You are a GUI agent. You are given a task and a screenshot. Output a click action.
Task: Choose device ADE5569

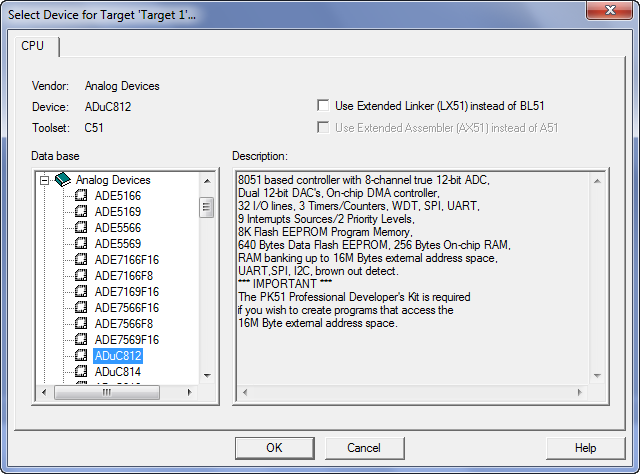coord(118,243)
